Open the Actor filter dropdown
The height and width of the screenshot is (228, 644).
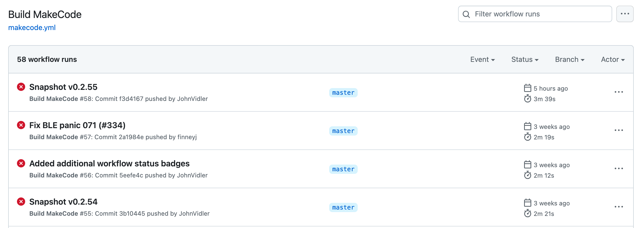(x=613, y=59)
